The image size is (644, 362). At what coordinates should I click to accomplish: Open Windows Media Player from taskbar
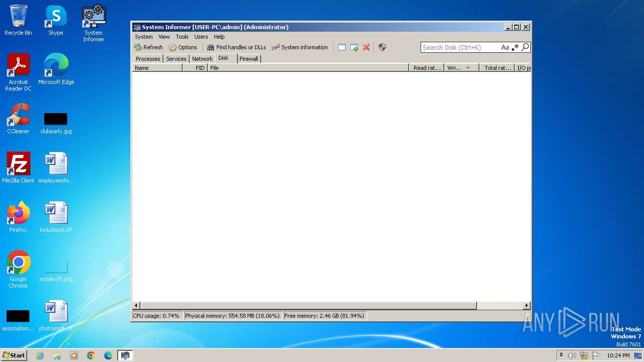click(74, 355)
